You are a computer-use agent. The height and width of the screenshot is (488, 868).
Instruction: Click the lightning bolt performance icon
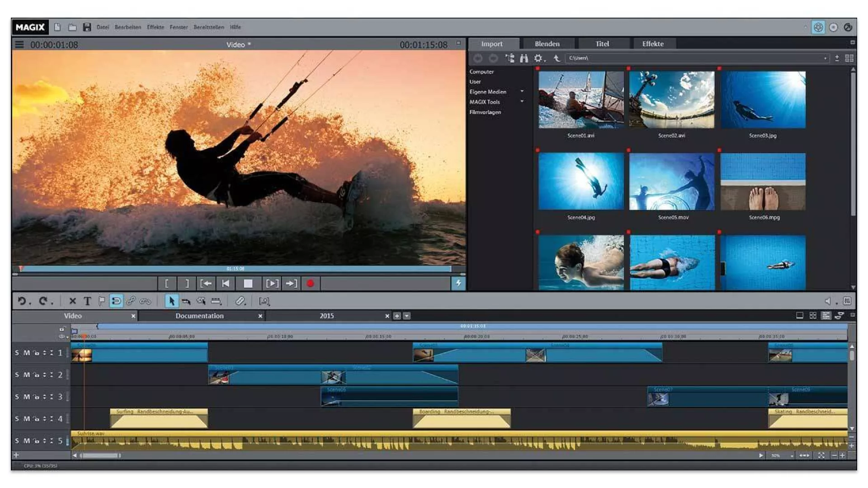tap(458, 283)
